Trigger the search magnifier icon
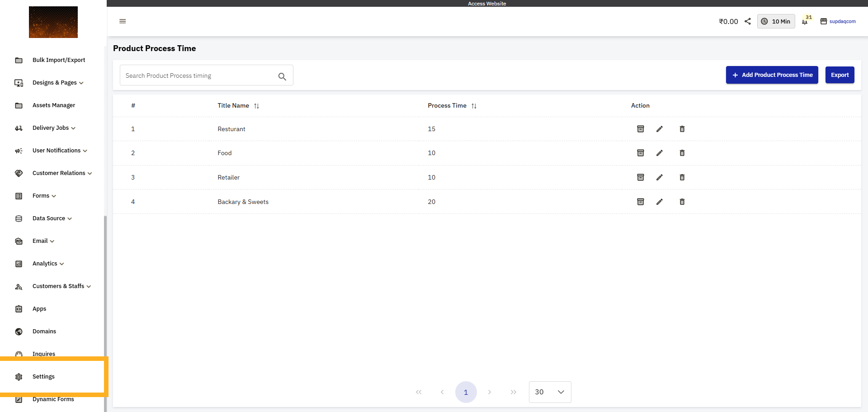 click(283, 76)
